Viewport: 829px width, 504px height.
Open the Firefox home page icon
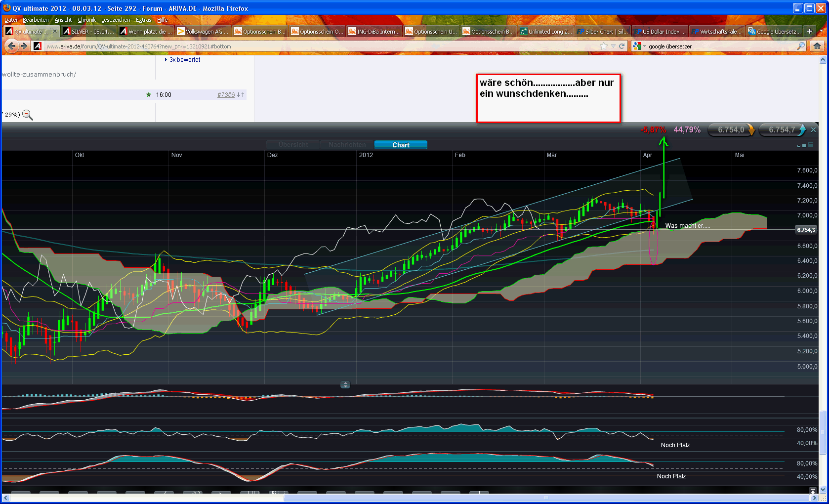click(x=817, y=46)
